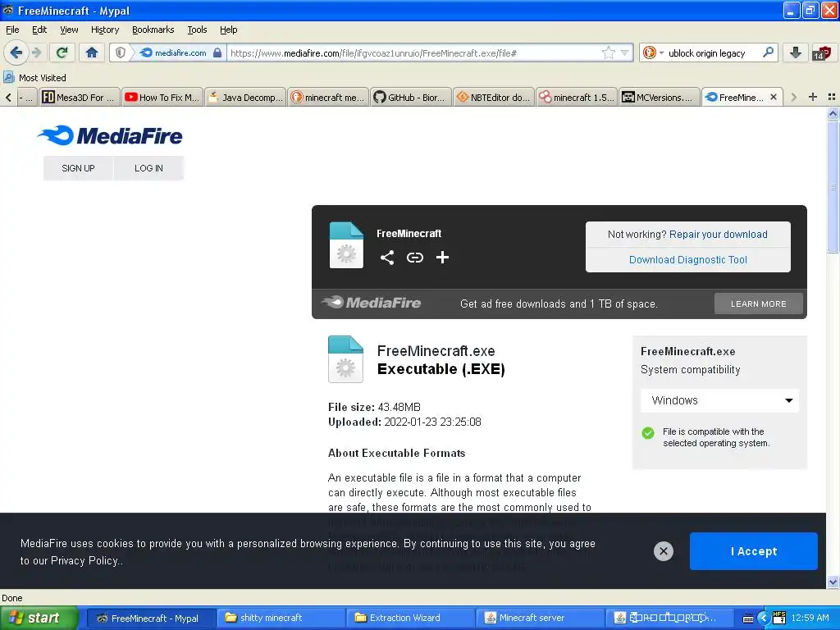The height and width of the screenshot is (630, 840).
Task: Click the page scrollbar up arrow
Action: pyautogui.click(x=833, y=113)
